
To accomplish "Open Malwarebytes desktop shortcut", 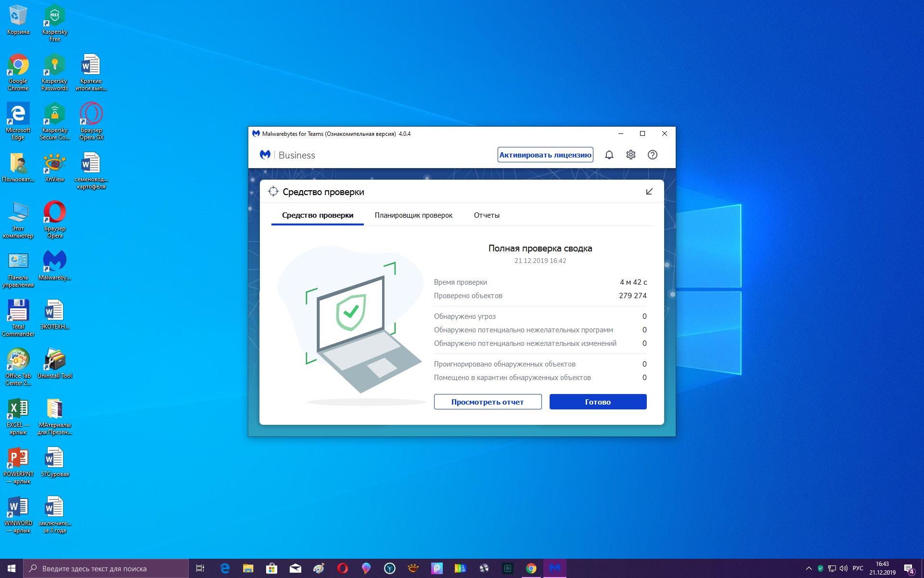I will tap(54, 264).
